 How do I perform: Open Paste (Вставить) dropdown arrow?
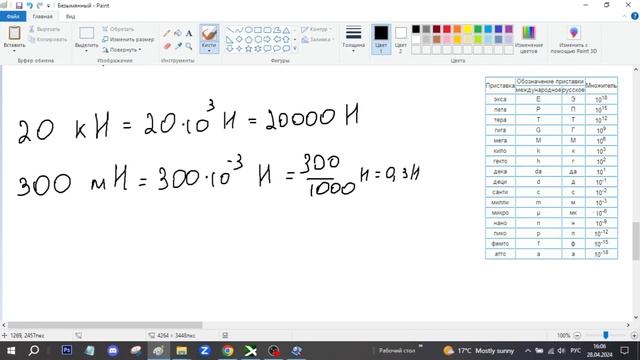[14, 51]
